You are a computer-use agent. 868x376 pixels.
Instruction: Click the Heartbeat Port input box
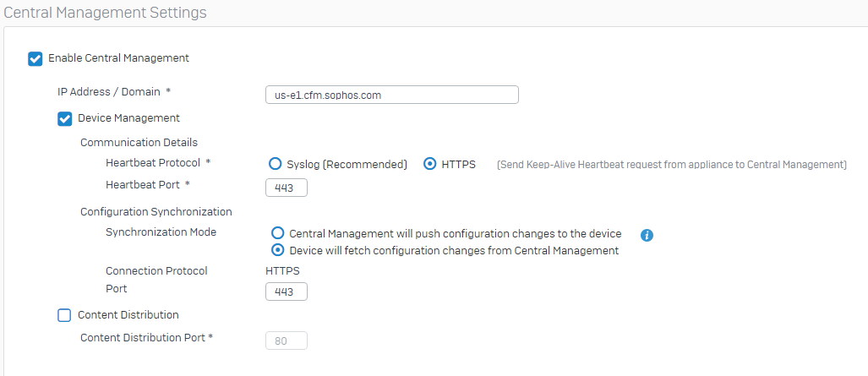click(287, 188)
